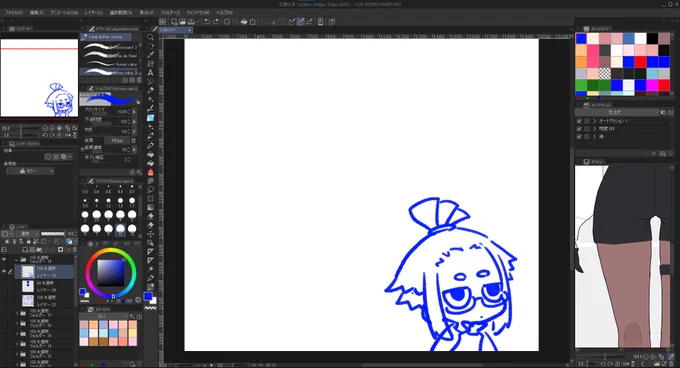
Task: Flip the navigator view horizontally
Action: click(68, 135)
